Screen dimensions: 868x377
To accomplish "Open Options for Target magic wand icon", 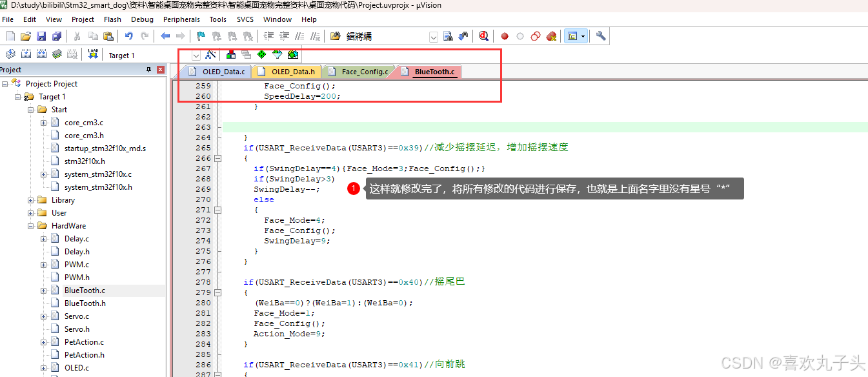I will 210,55.
